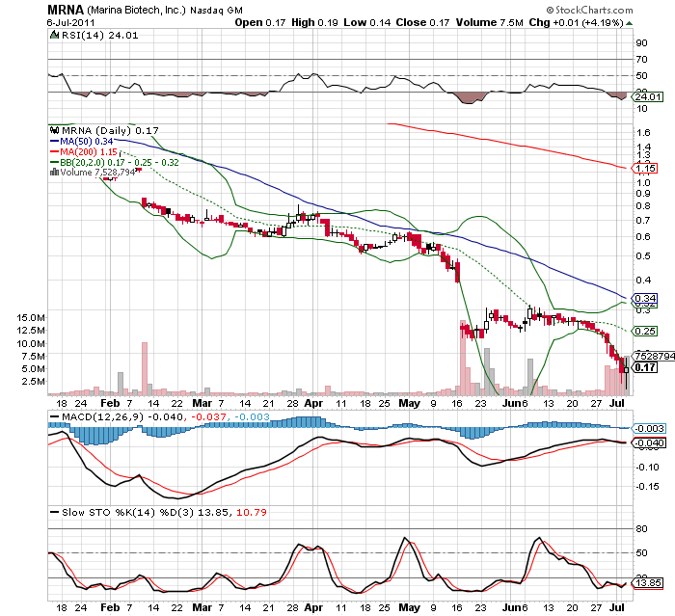Click the RSI(14) 24.01 panel label

coord(100,36)
